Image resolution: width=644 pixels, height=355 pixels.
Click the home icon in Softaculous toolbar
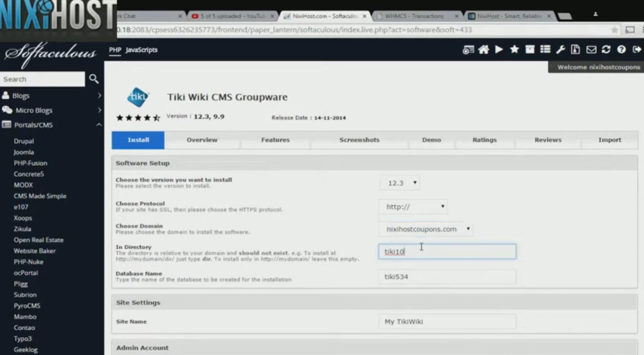click(483, 50)
